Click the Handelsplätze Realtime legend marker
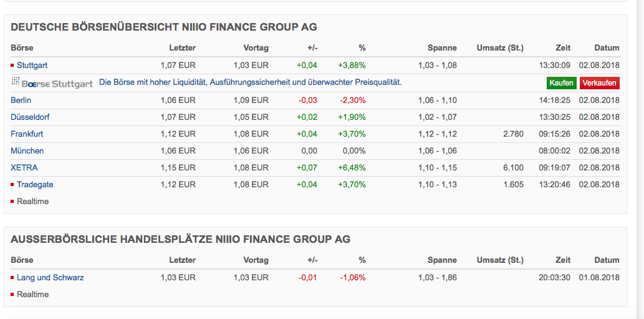This screenshot has height=319, width=644. click(x=12, y=294)
